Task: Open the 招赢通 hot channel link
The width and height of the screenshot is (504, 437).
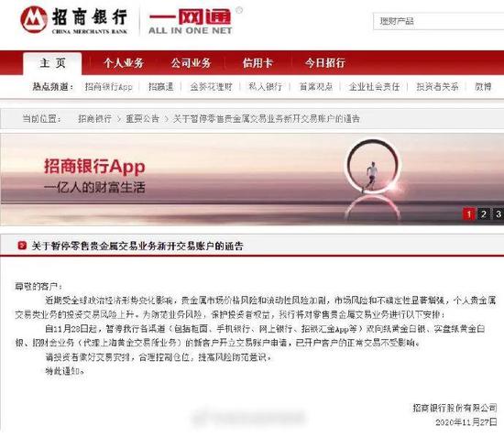Action: (x=160, y=87)
